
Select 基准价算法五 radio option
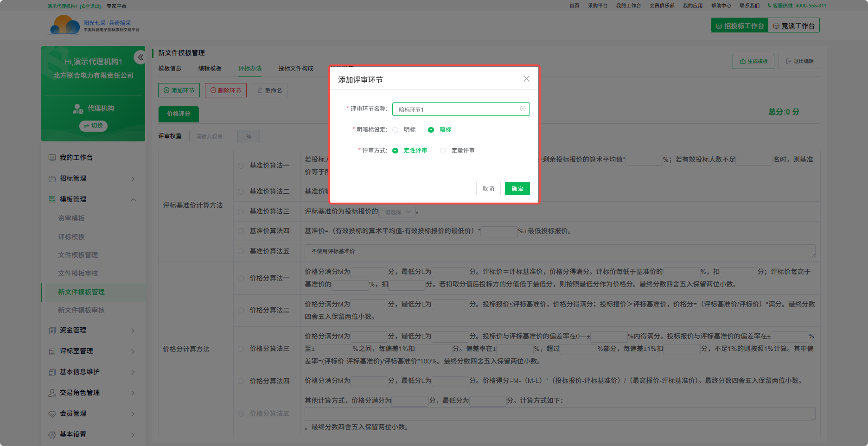pyautogui.click(x=241, y=251)
